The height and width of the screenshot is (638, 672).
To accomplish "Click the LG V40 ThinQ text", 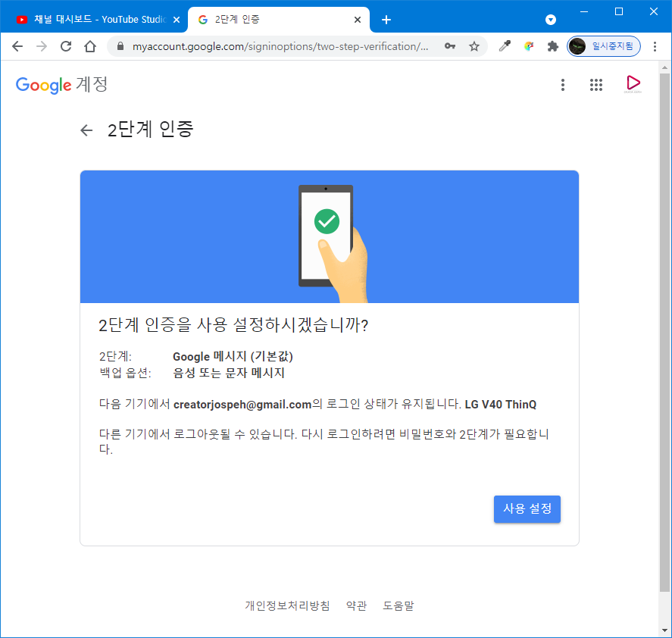I will [x=501, y=405].
